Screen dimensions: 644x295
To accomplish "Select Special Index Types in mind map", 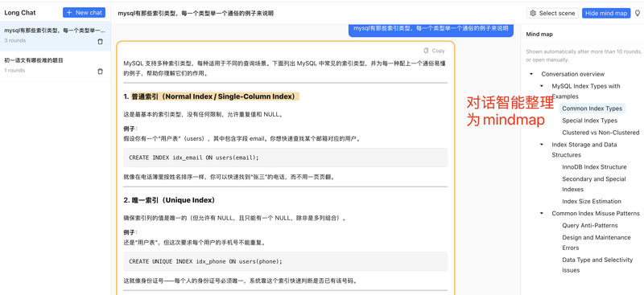I will coord(589,121).
